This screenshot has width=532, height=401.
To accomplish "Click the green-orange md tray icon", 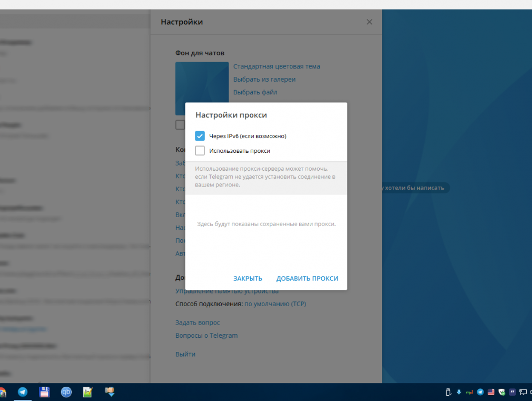I will pos(469,392).
